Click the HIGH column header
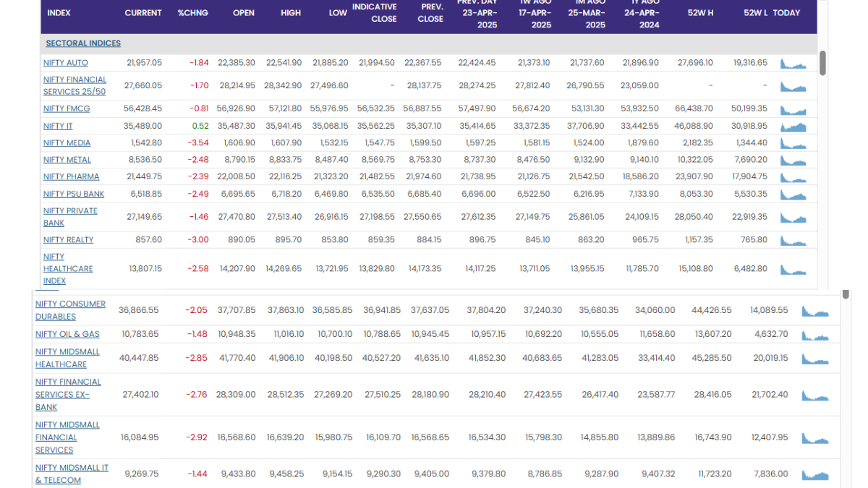Image resolution: width=868 pixels, height=488 pixels. pos(291,13)
